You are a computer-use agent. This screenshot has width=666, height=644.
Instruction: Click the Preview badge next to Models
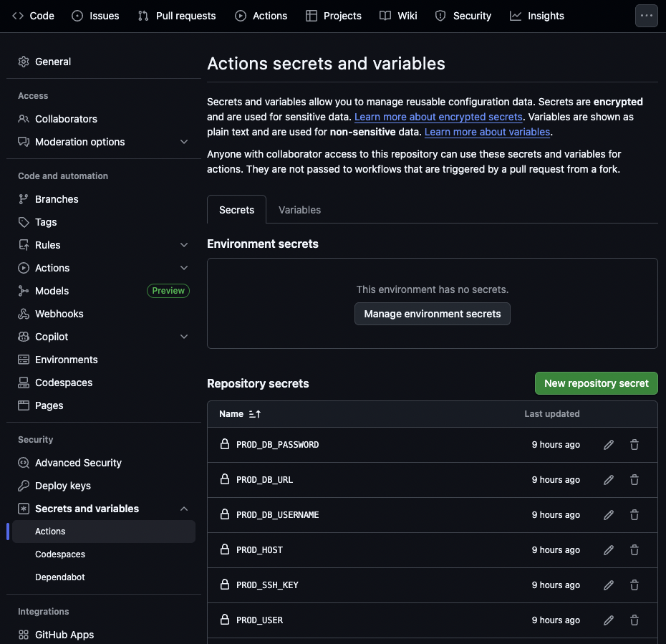(x=168, y=291)
